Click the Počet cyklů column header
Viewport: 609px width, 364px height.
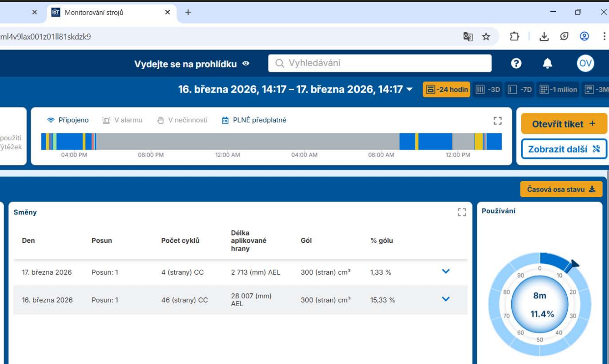tap(180, 241)
